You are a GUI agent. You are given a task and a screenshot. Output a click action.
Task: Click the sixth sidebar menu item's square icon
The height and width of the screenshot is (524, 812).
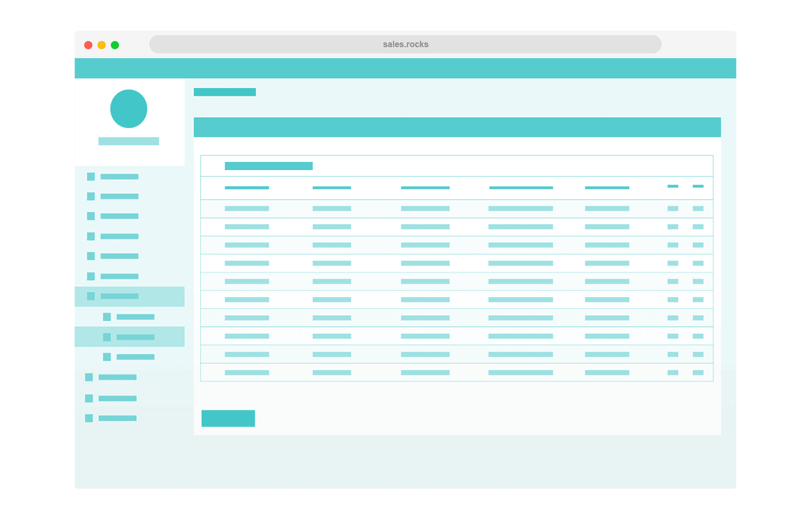click(91, 276)
